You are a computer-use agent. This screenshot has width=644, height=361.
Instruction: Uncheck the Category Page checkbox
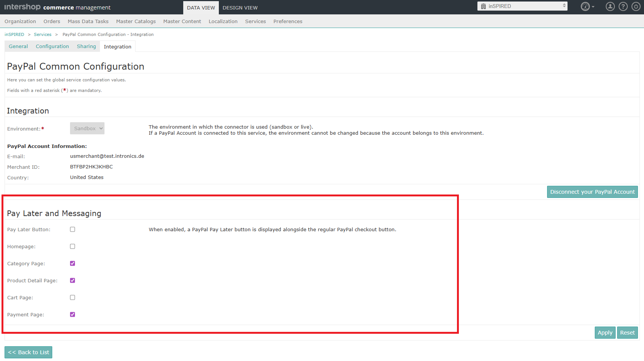tap(73, 263)
